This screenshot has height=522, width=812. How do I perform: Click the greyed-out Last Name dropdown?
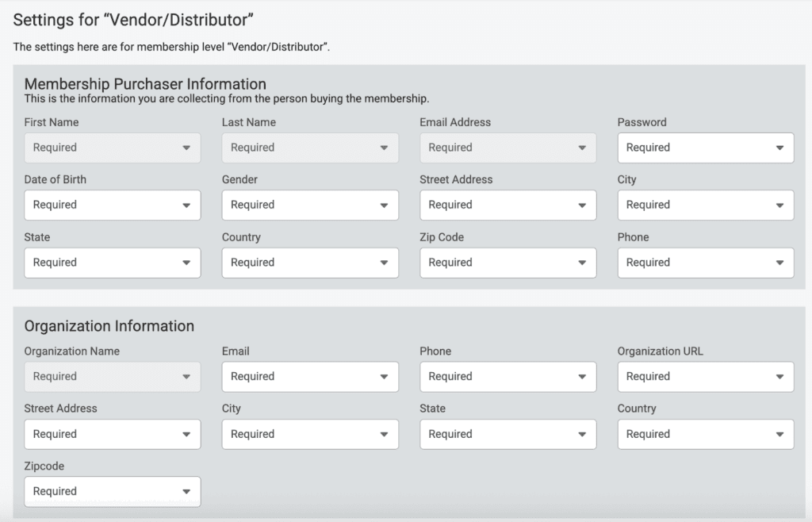310,148
